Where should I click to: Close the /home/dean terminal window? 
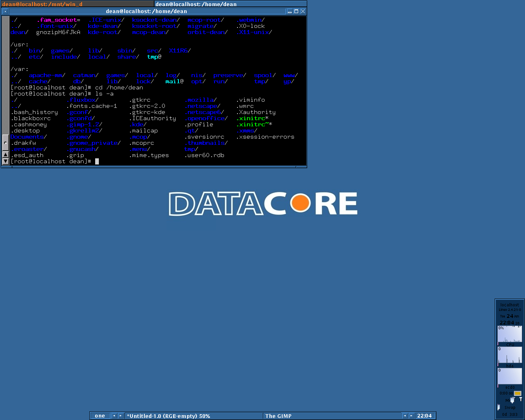pos(303,11)
